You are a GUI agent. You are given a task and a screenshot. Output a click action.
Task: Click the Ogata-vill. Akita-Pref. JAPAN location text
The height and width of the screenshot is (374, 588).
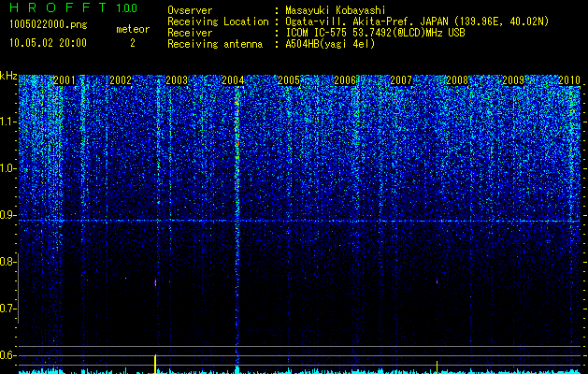point(417,22)
